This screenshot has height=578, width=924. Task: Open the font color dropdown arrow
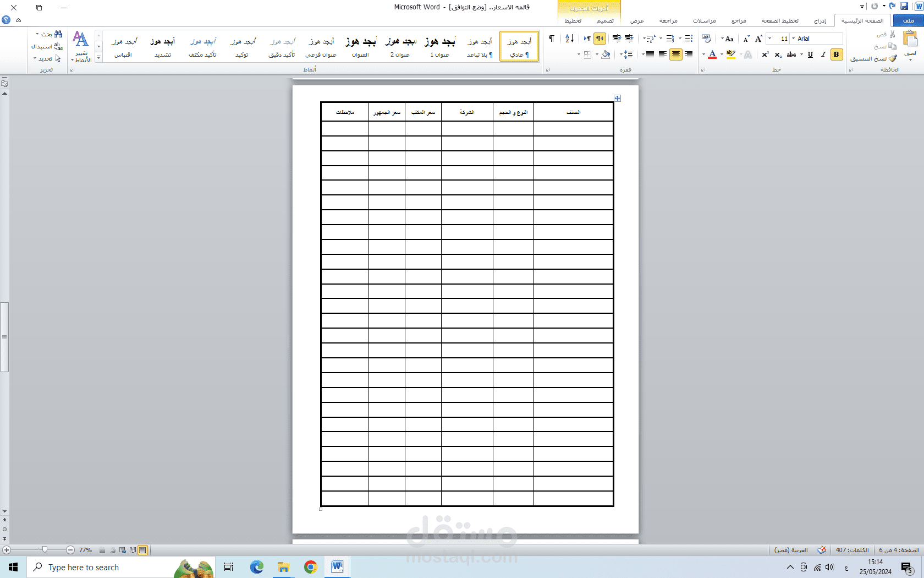coord(704,54)
